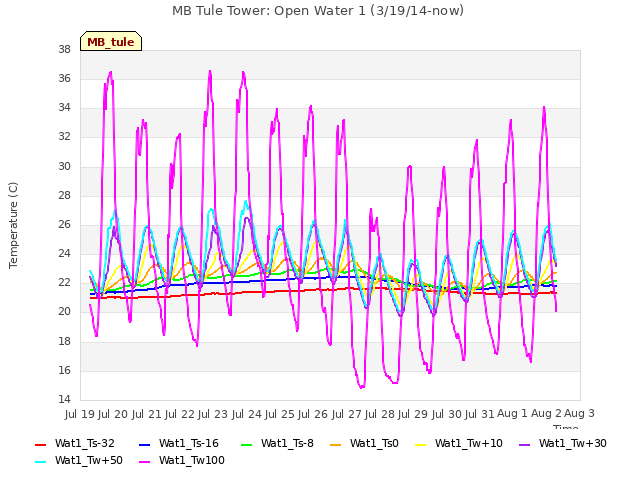This screenshot has height=480, width=640.
Task: Click the Aug 1 x-axis tick label
Action: 512,414
